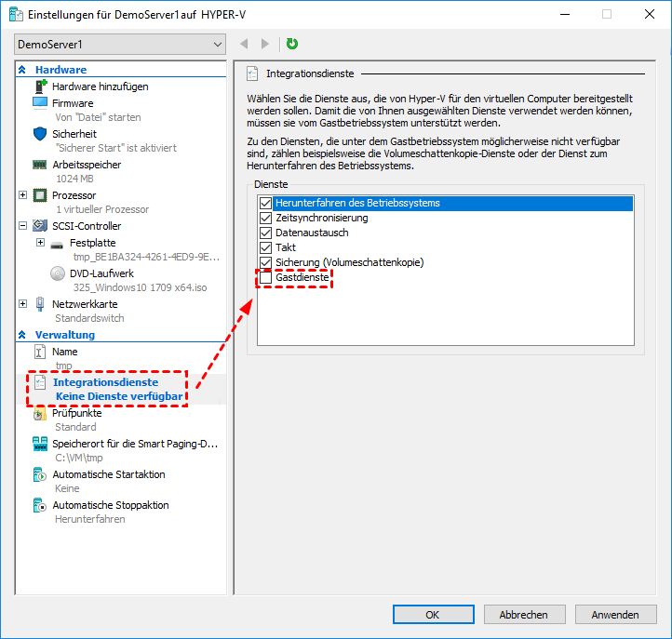
Task: Click the SCSI-Controller icon
Action: [40, 225]
